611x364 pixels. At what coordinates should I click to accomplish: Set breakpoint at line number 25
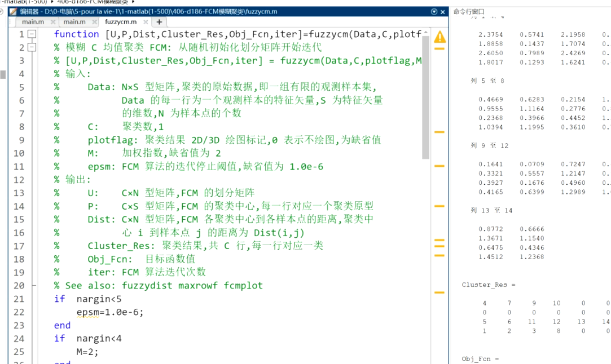tap(19, 352)
